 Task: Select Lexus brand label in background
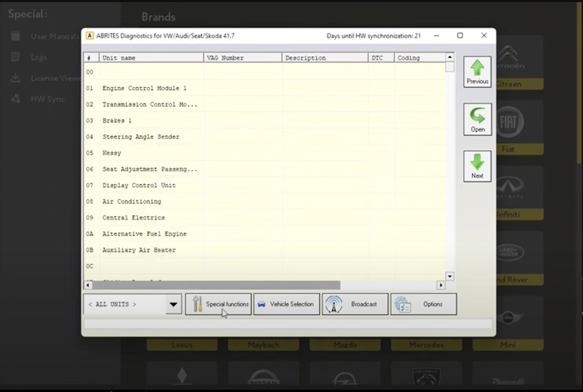click(x=182, y=345)
